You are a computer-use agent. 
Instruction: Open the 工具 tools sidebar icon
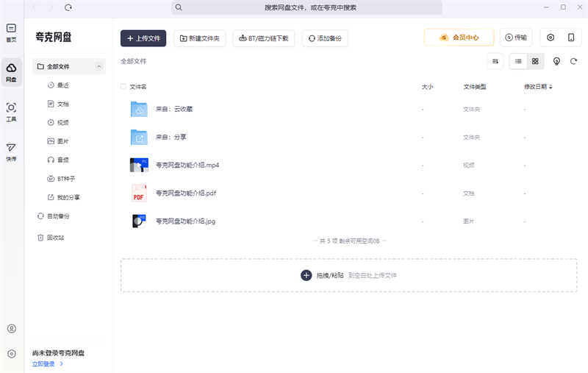click(x=11, y=112)
